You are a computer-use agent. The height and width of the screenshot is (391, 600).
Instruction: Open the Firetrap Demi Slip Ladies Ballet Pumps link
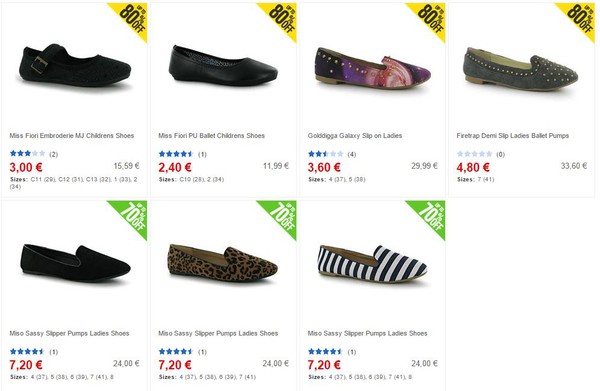[x=512, y=135]
